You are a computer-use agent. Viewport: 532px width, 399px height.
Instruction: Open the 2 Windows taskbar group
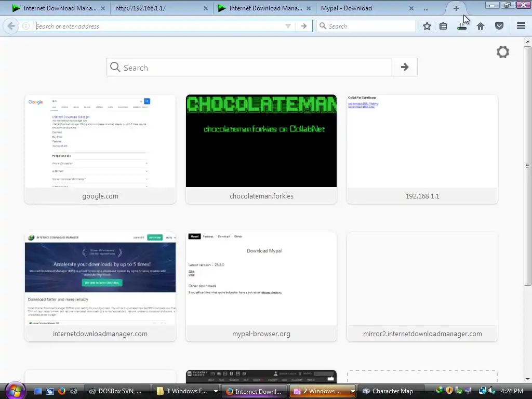coord(319,391)
